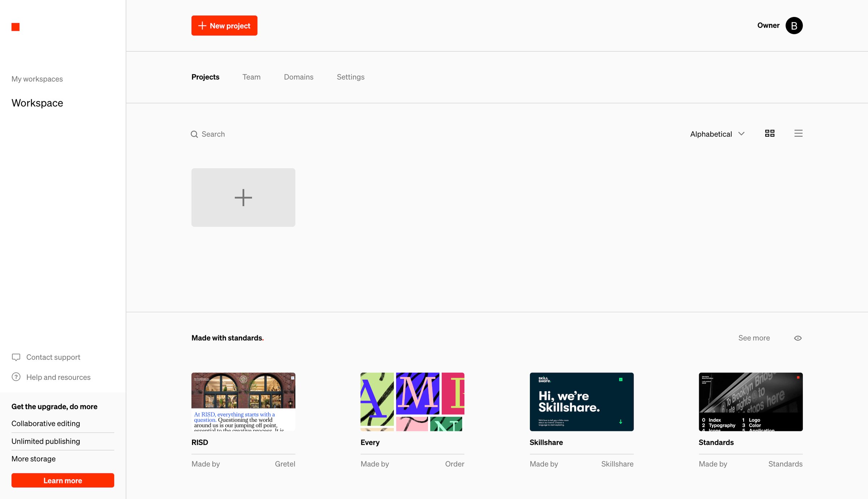
Task: Open the B user avatar
Action: pyautogui.click(x=794, y=26)
